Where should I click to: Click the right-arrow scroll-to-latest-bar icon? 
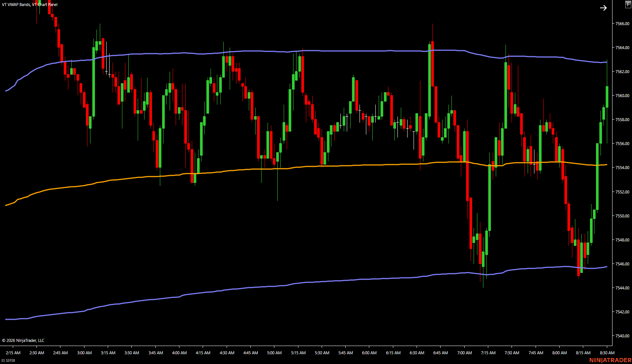pyautogui.click(x=603, y=8)
